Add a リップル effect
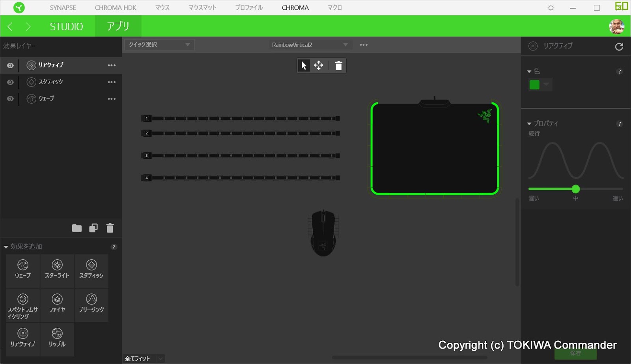Viewport: 631px width, 364px height. (57, 339)
